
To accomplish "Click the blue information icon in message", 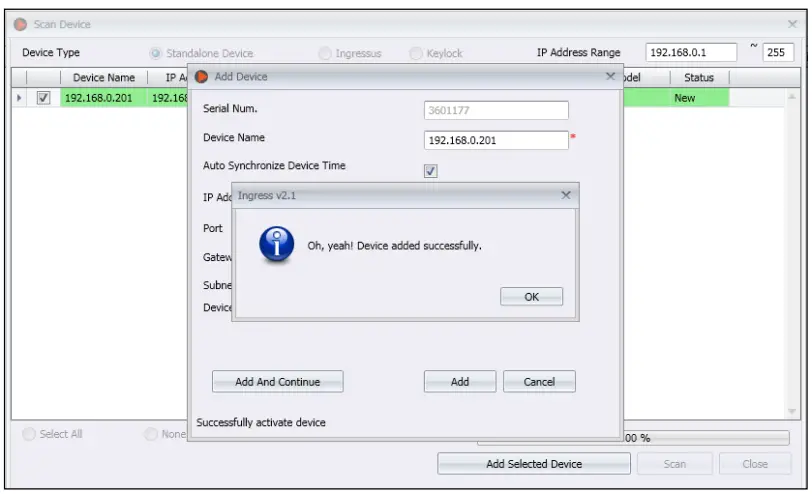I will (277, 244).
